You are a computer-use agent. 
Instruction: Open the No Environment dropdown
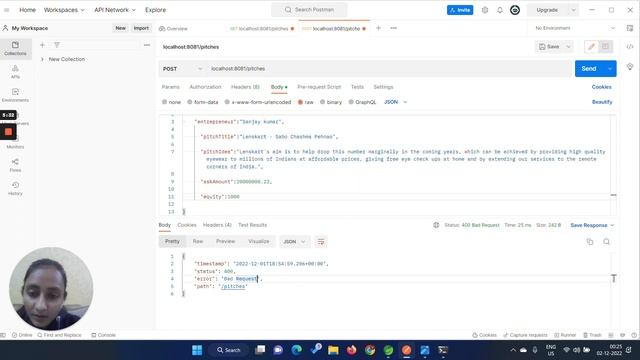(575, 28)
